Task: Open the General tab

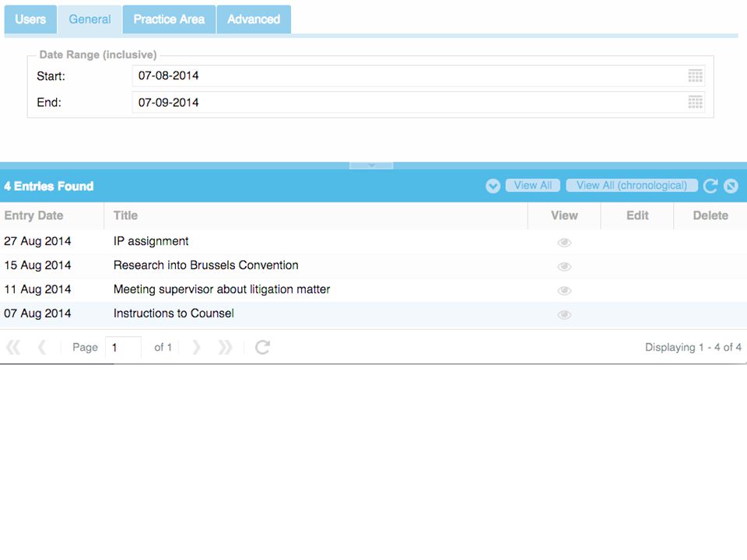Action: tap(89, 19)
